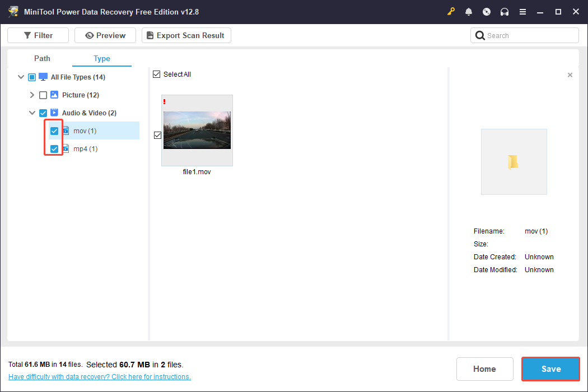Screen dimensions: 588x392
Task: Select the Type tab
Action: coord(101,58)
